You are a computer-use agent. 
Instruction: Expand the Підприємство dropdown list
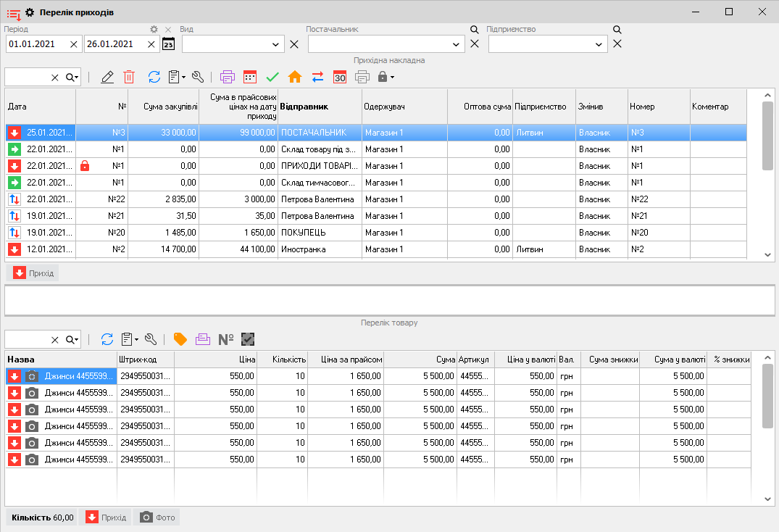(x=599, y=44)
